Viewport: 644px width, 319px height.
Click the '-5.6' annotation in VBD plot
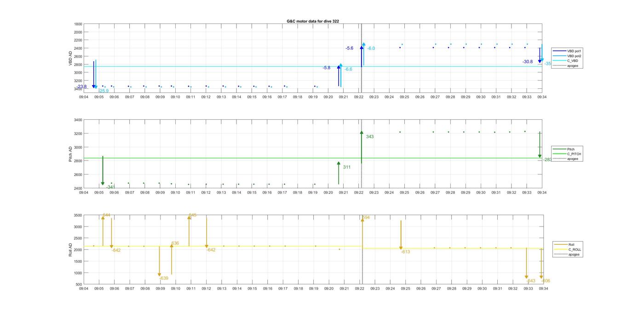[350, 48]
